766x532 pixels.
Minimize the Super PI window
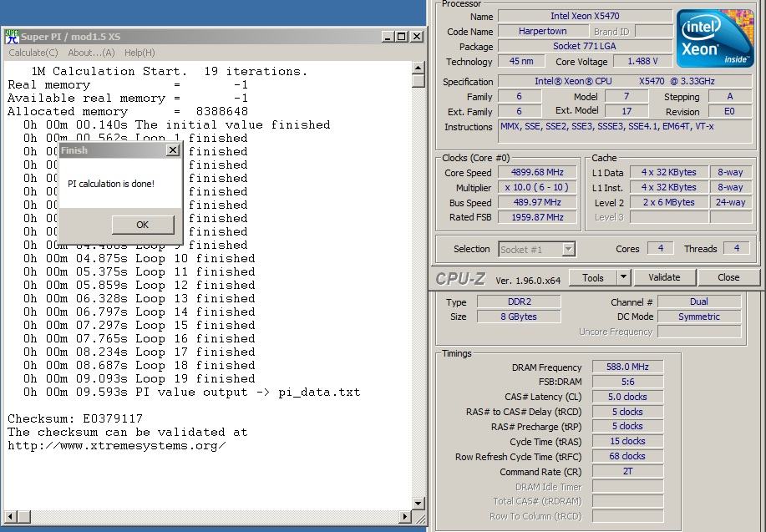(x=388, y=37)
